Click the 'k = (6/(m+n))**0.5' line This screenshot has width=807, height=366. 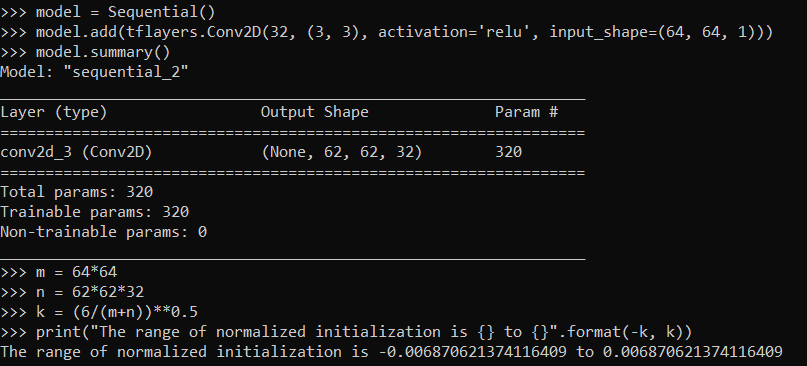pyautogui.click(x=99, y=312)
